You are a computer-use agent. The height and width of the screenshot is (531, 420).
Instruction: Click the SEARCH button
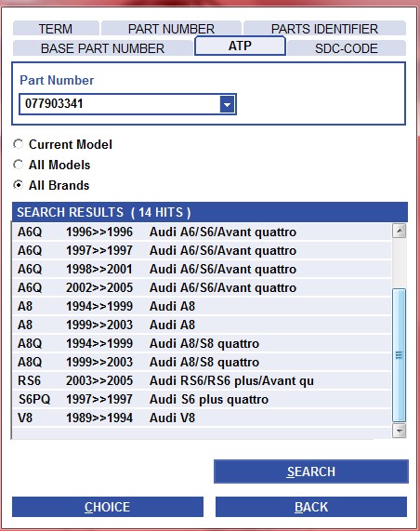[311, 471]
